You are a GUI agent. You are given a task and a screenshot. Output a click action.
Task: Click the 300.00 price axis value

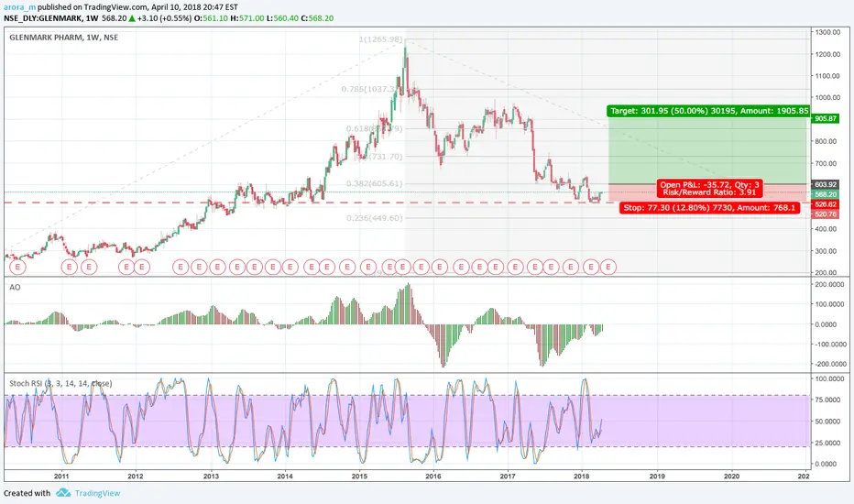click(x=827, y=251)
